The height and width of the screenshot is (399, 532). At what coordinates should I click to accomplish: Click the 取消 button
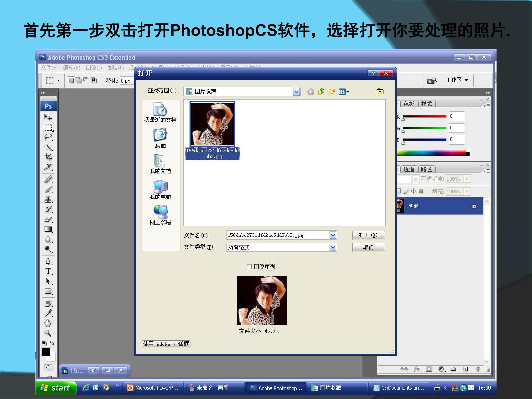point(369,248)
